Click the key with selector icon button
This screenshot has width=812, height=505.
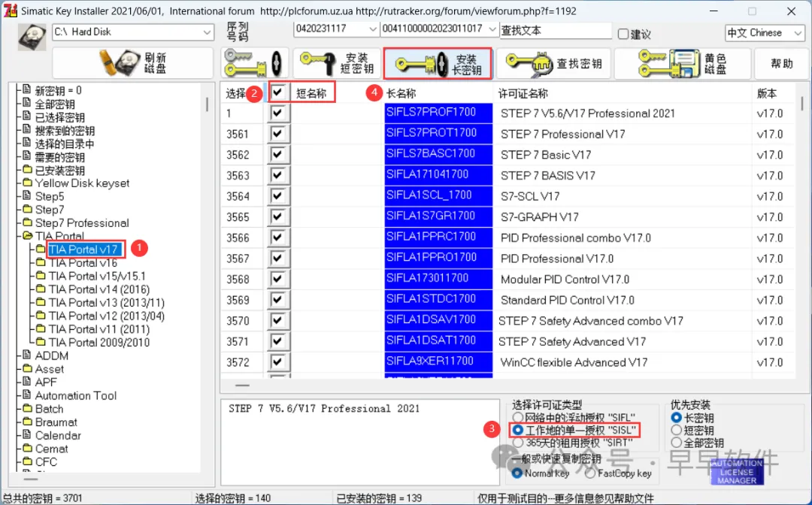coord(255,63)
